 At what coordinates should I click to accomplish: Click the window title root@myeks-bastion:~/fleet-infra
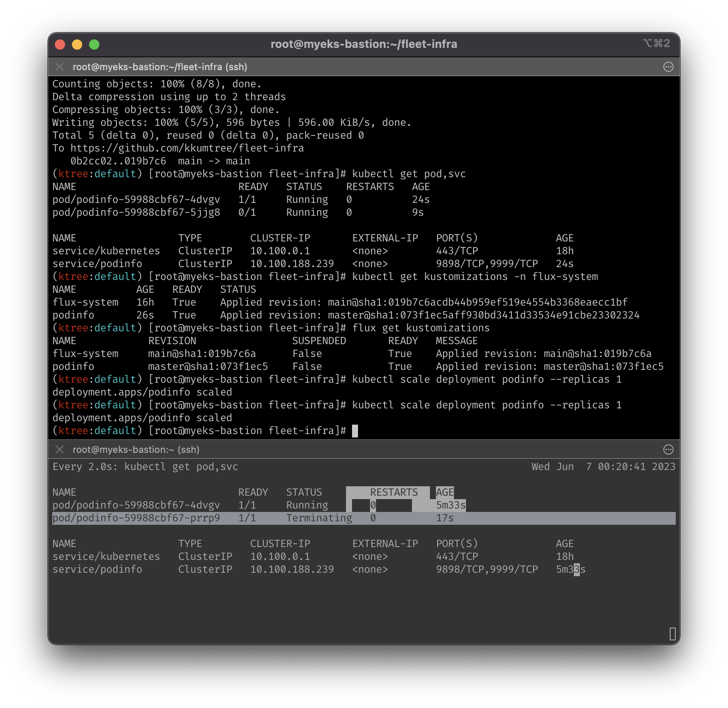pos(364,44)
